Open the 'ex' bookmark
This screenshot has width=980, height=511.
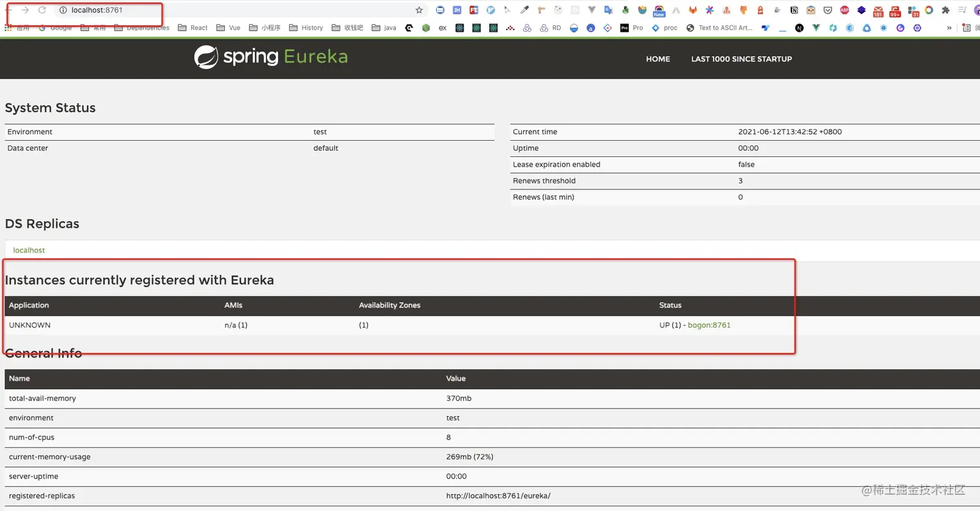click(x=443, y=28)
